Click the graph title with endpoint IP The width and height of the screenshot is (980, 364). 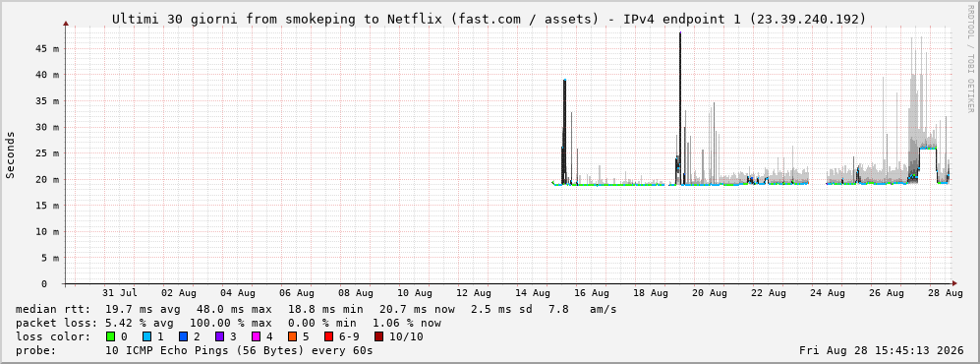[x=490, y=20]
